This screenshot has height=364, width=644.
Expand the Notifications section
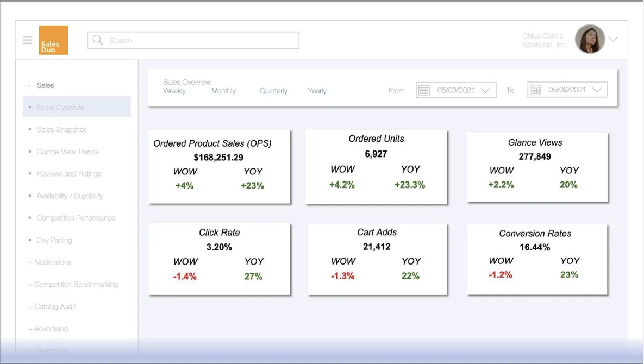click(x=50, y=262)
